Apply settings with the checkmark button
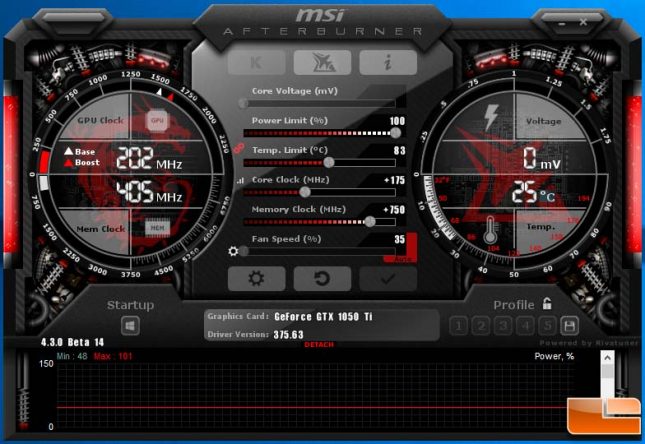This screenshot has height=444, width=645. tap(388, 279)
